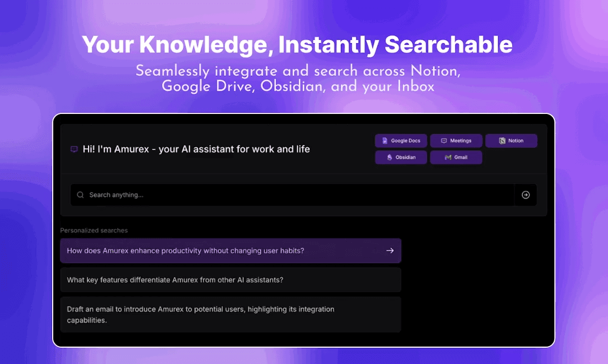Click the arrow on the highlighted productivity suggestion
Screen dimensions: 608x364
click(x=390, y=251)
